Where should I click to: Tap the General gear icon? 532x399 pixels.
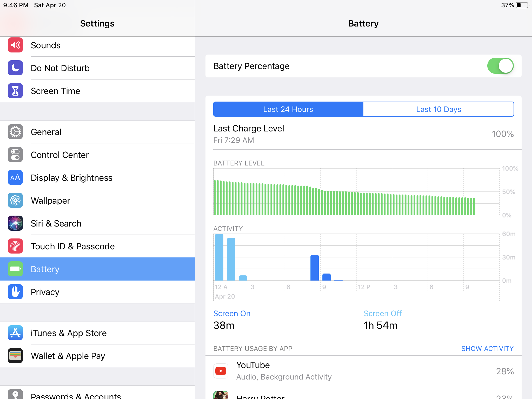pyautogui.click(x=15, y=132)
